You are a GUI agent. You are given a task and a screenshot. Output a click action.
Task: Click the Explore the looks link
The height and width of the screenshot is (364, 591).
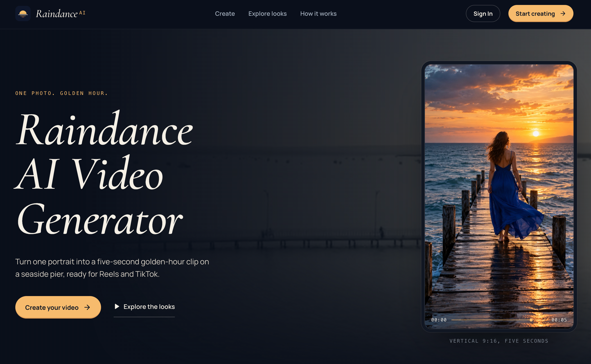pyautogui.click(x=144, y=306)
